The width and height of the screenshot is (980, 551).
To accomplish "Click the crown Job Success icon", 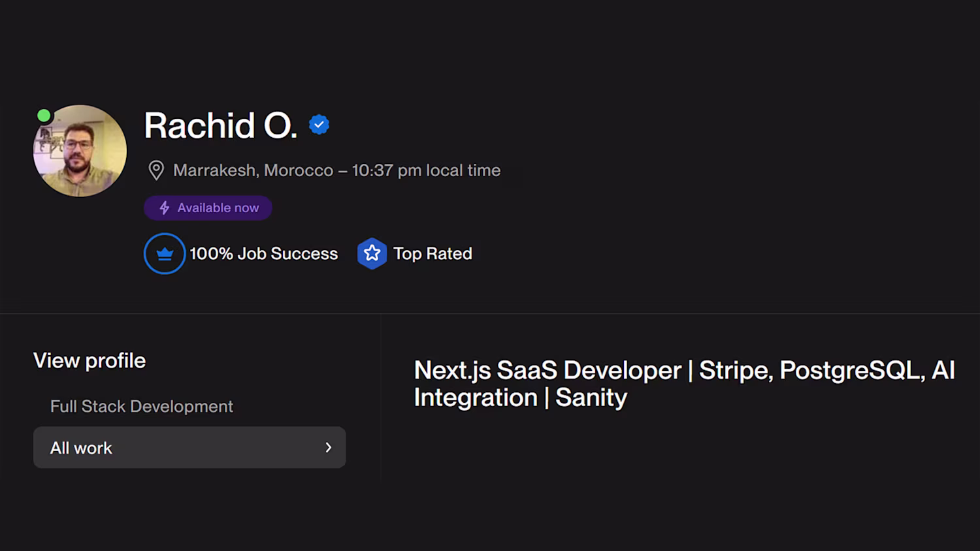I will (x=165, y=253).
